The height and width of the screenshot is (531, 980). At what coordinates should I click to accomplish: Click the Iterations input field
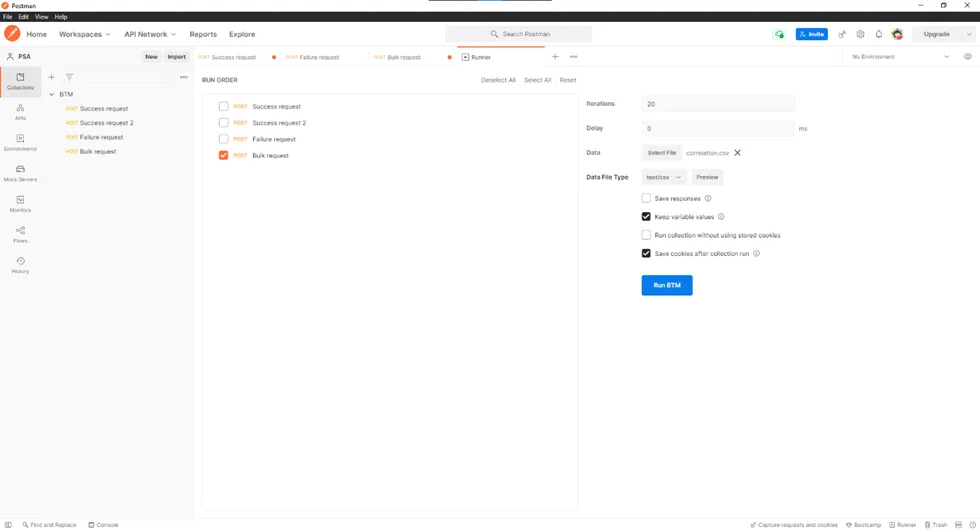(718, 104)
